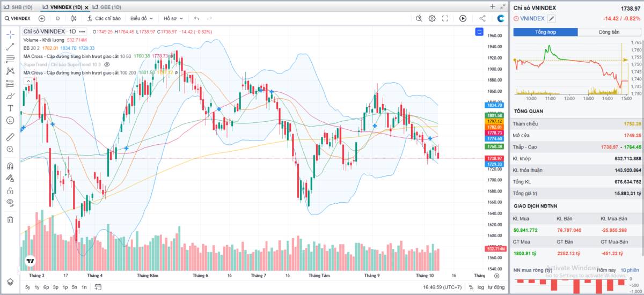Switch to the GEE (1D) tab
This screenshot has width=644, height=295.
pos(107,7)
